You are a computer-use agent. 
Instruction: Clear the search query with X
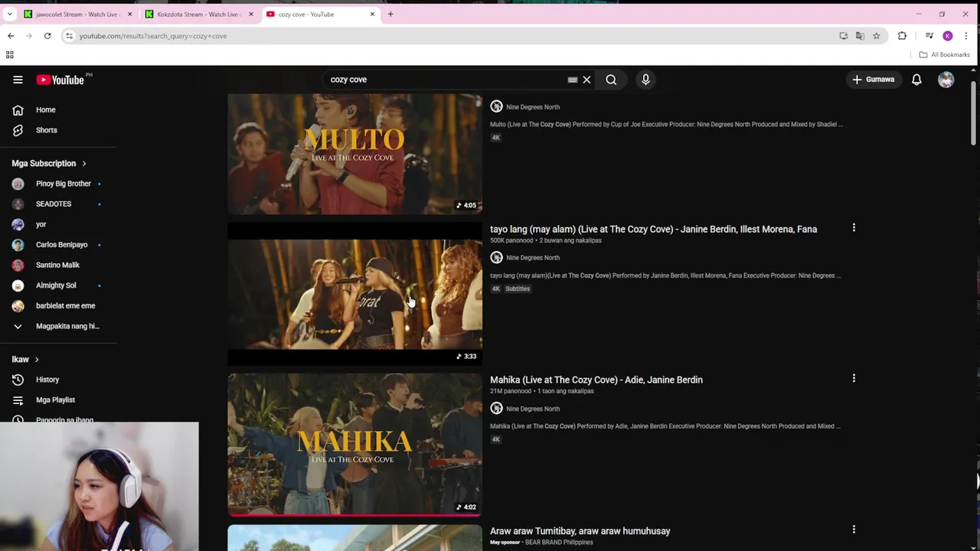click(x=586, y=80)
